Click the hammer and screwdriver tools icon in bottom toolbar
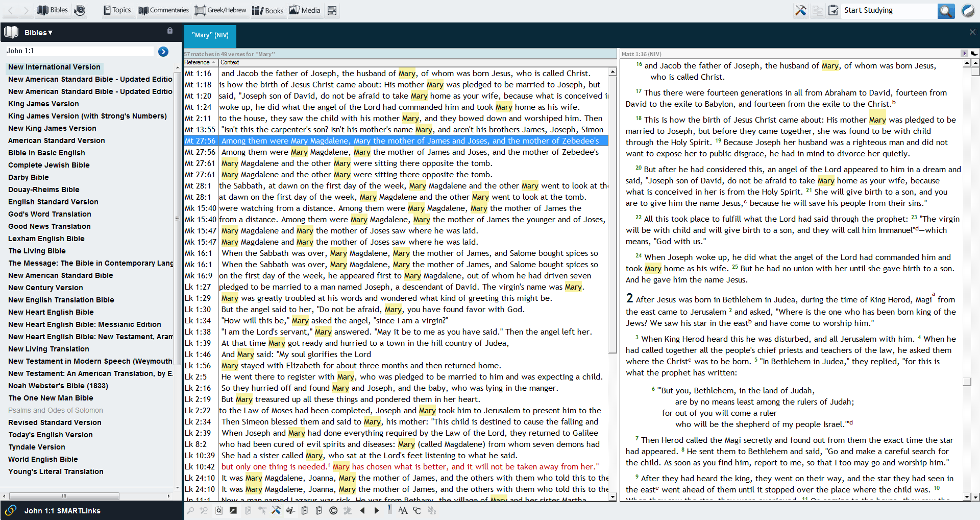Image resolution: width=980 pixels, height=520 pixels. pyautogui.click(x=276, y=510)
